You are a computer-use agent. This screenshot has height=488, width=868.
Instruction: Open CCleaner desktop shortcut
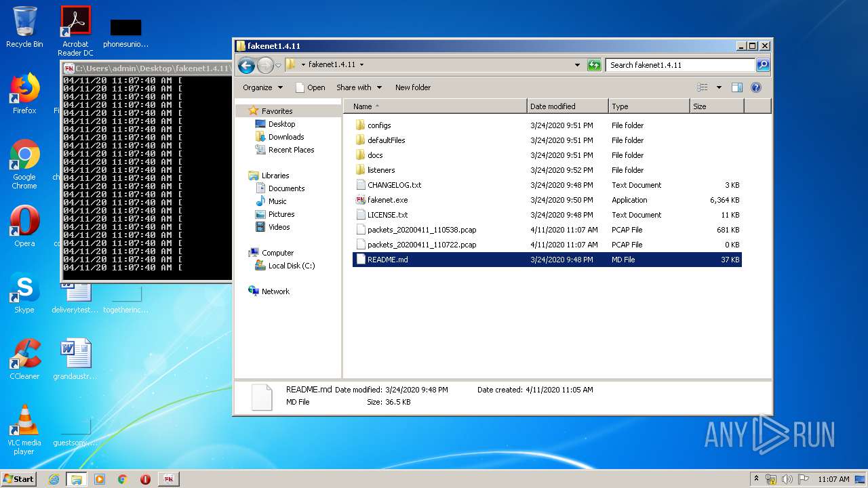(x=24, y=359)
